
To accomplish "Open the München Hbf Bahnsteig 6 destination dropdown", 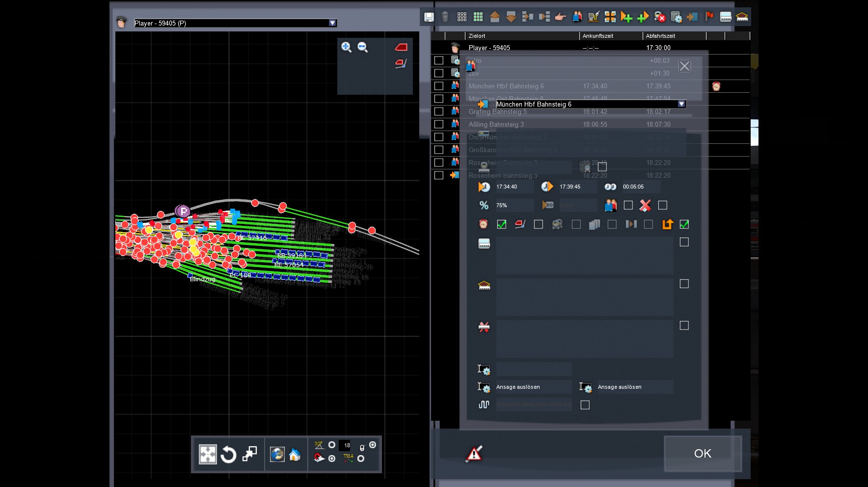I will [681, 104].
